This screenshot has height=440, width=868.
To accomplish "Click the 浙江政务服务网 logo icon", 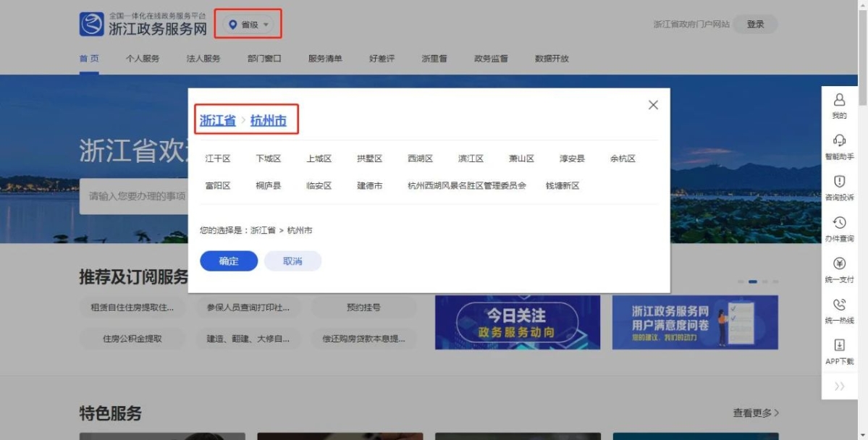I will [92, 25].
